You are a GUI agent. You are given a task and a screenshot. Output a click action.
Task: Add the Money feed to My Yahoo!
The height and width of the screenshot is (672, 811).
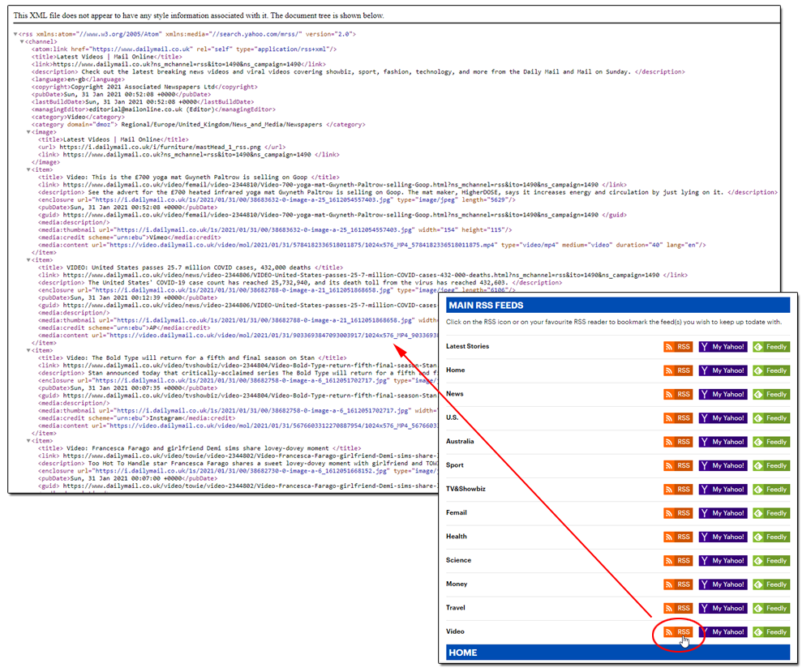pos(723,584)
